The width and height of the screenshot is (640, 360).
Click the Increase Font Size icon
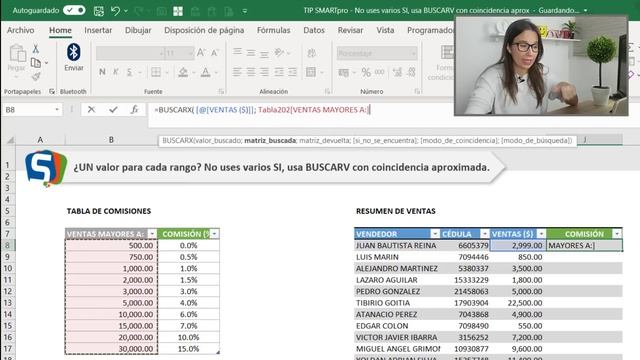(x=201, y=53)
